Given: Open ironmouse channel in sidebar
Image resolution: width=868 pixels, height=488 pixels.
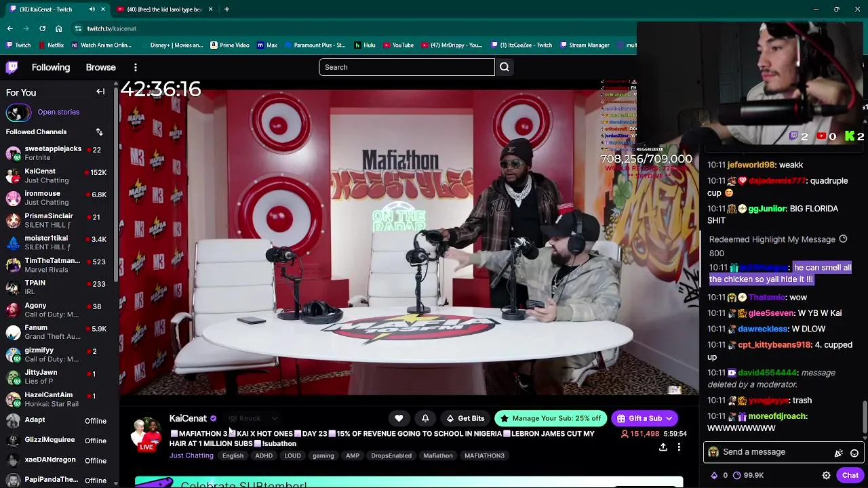Looking at the screenshot, I should coord(57,198).
